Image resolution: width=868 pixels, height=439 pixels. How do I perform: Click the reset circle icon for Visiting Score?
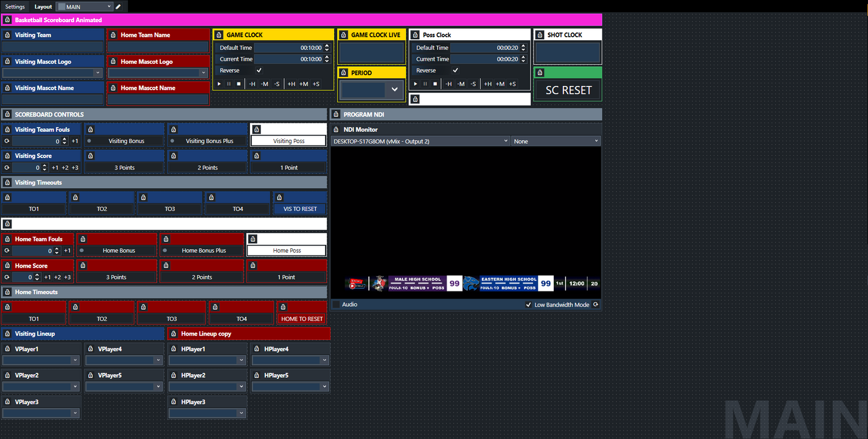tap(5, 167)
